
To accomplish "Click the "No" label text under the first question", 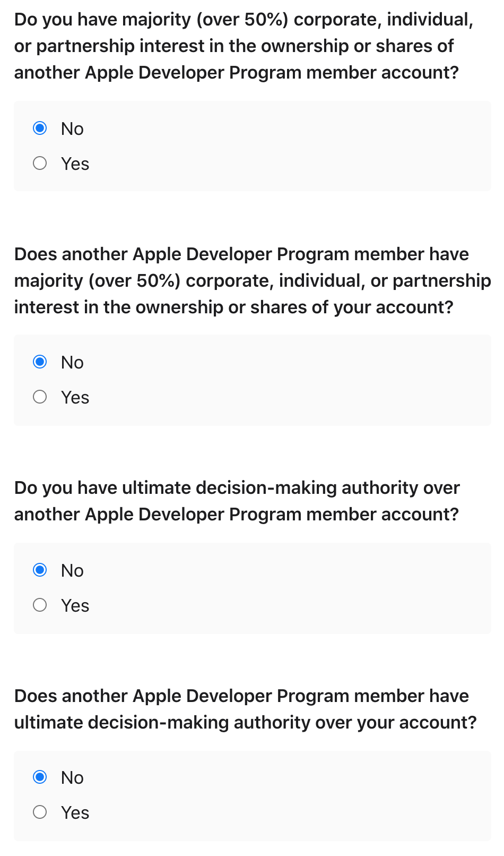I will click(x=72, y=129).
